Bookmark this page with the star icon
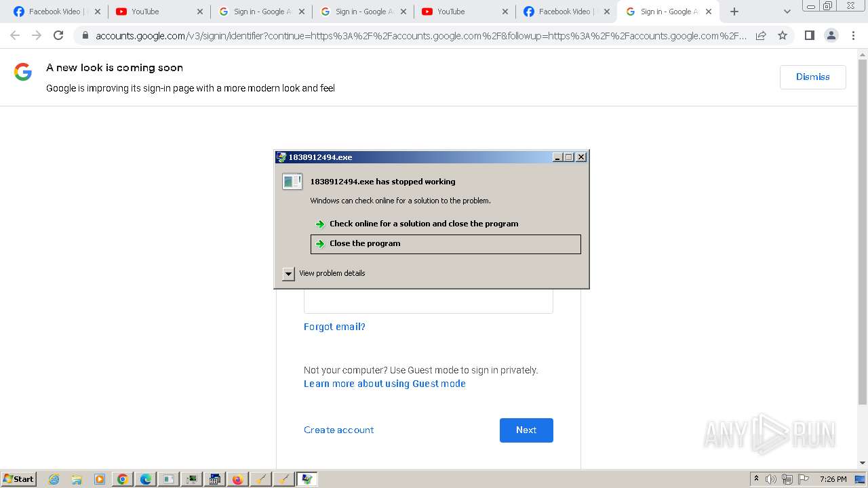Image resolution: width=868 pixels, height=488 pixels. [x=783, y=36]
